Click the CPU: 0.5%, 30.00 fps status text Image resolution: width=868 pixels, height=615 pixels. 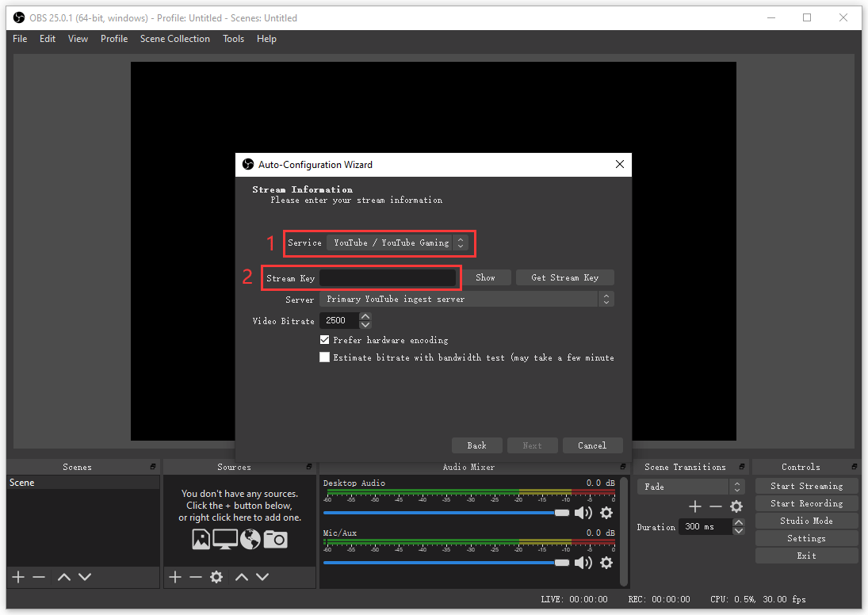pyautogui.click(x=758, y=599)
